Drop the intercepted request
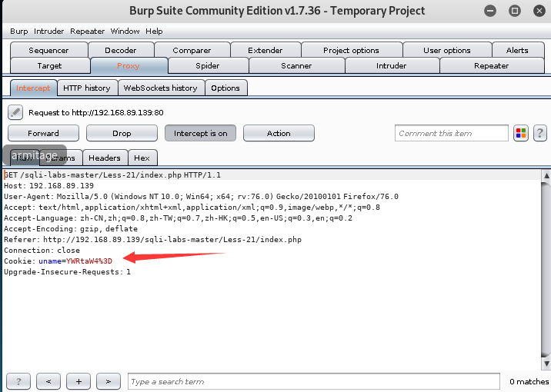 122,134
